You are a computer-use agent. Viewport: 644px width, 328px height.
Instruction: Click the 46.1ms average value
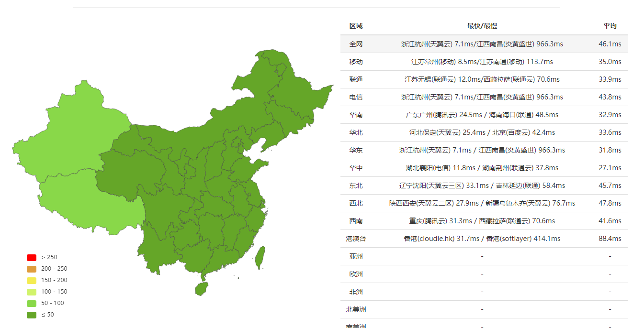pyautogui.click(x=610, y=44)
